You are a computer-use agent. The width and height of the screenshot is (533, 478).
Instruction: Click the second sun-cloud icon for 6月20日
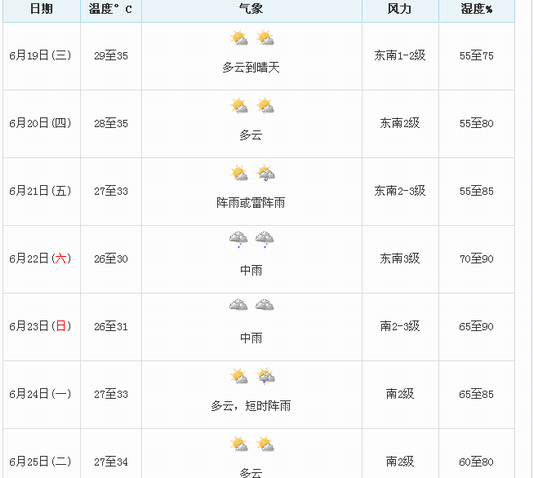(x=265, y=105)
